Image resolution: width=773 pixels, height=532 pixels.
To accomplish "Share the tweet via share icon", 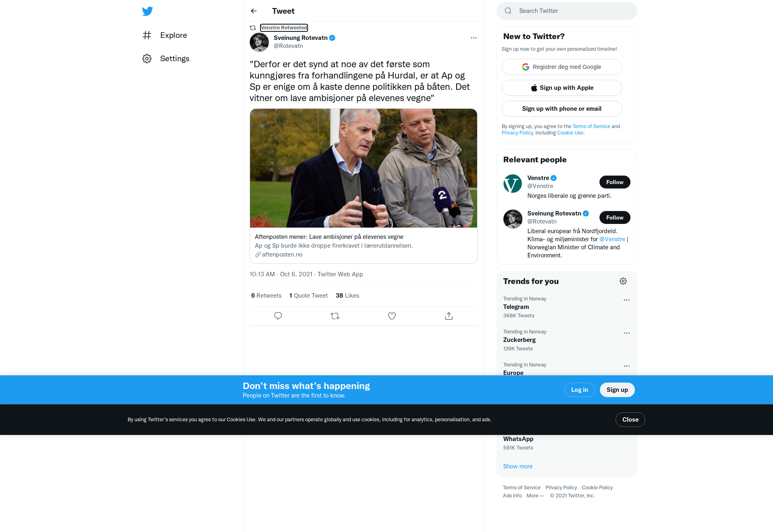I will [449, 316].
